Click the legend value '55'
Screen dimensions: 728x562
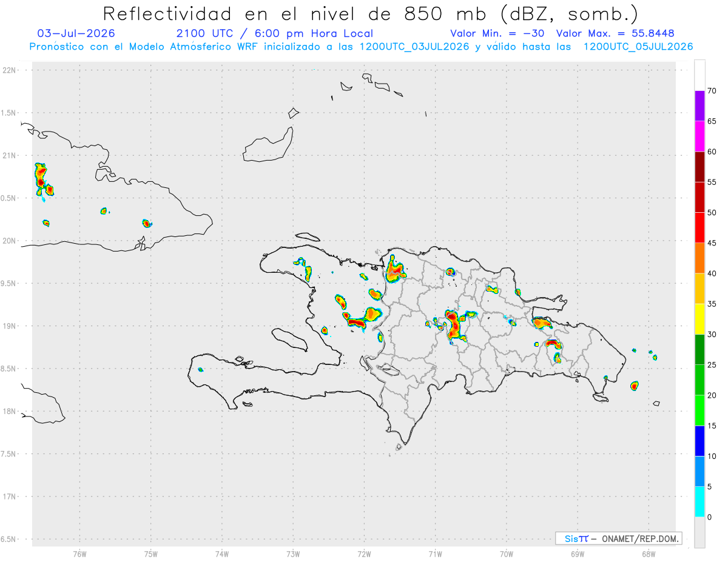(712, 182)
